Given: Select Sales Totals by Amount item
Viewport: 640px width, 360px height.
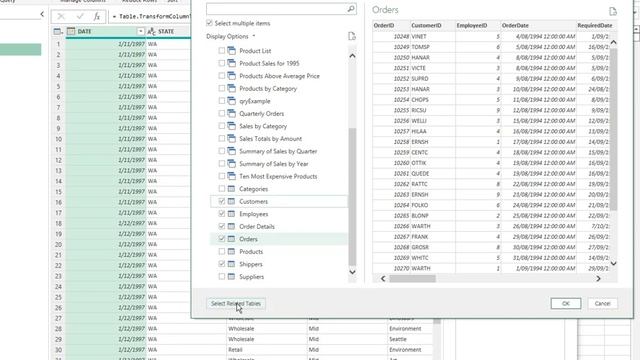Looking at the screenshot, I should coord(270,139).
